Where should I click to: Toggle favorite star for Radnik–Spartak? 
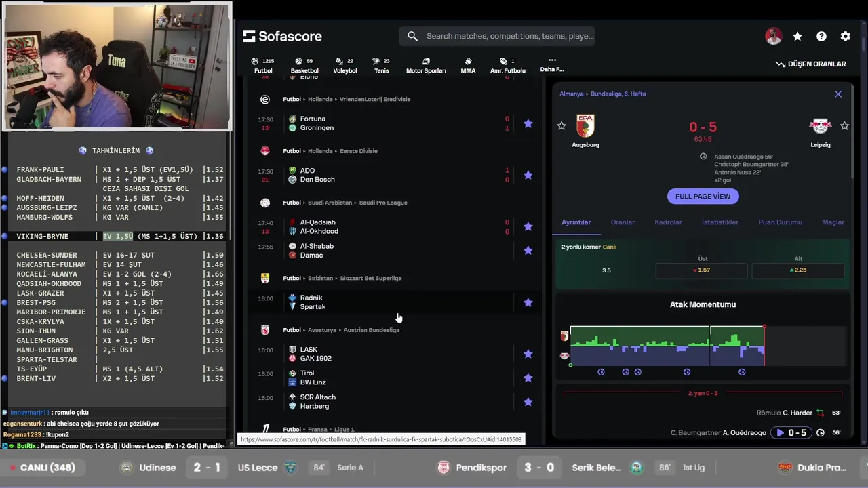tap(528, 302)
